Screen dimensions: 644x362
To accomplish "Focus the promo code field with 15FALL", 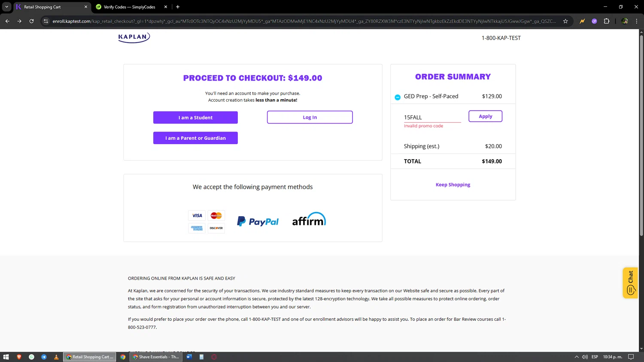I will point(432,117).
